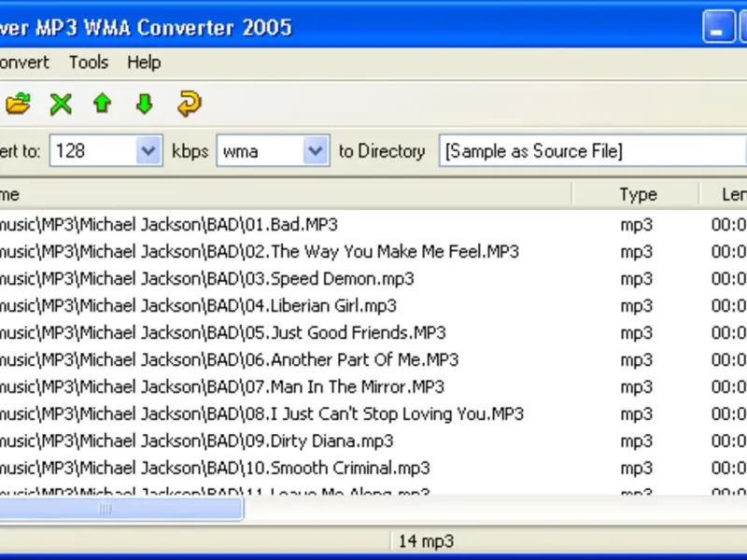Image resolution: width=747 pixels, height=560 pixels.
Task: Open the Convert menu
Action: (24, 63)
